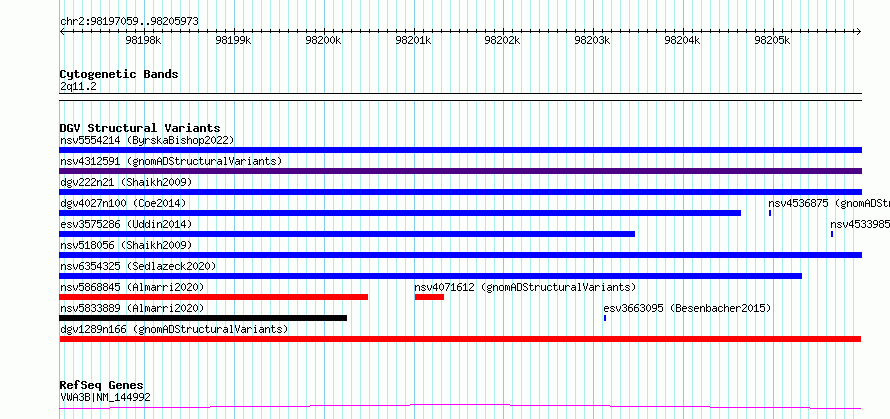This screenshot has height=419, width=890.
Task: Select the blue nsv5554214 variant bar
Action: (x=460, y=150)
